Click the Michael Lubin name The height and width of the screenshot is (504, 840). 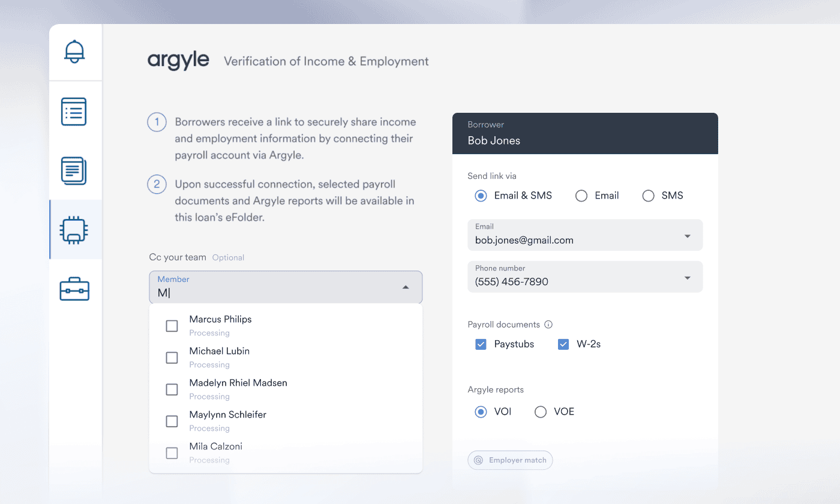[x=219, y=351]
